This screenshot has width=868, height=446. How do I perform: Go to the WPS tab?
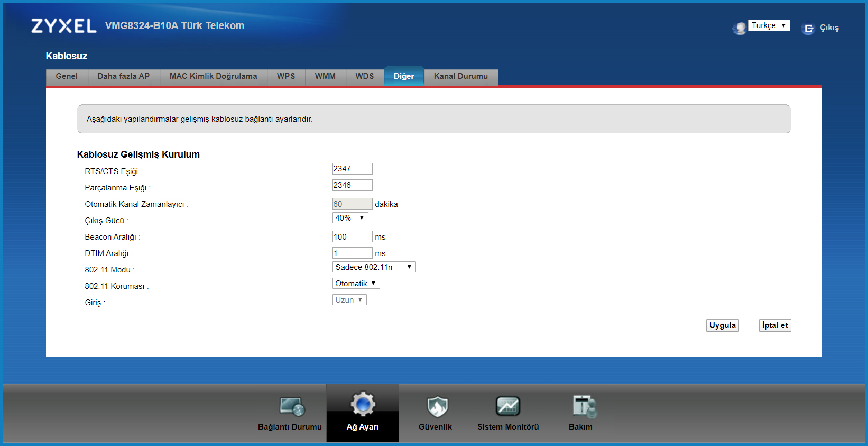(x=286, y=76)
